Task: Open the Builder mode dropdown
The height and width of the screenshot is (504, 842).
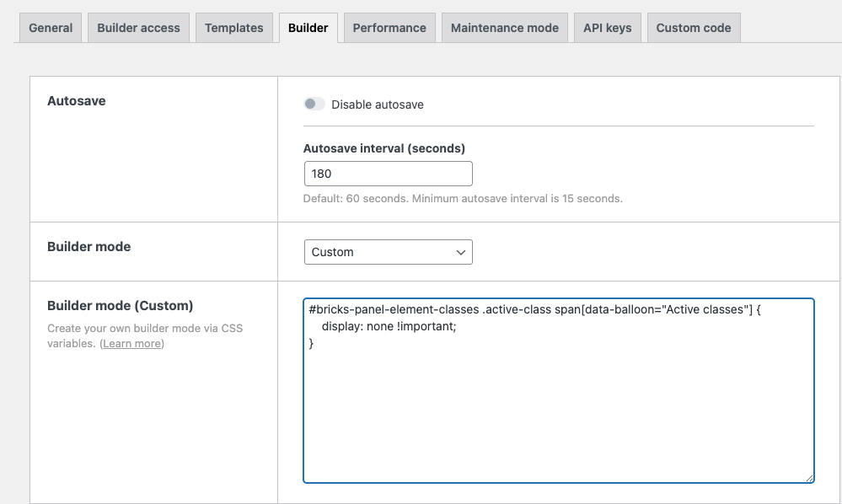Action: tap(389, 252)
